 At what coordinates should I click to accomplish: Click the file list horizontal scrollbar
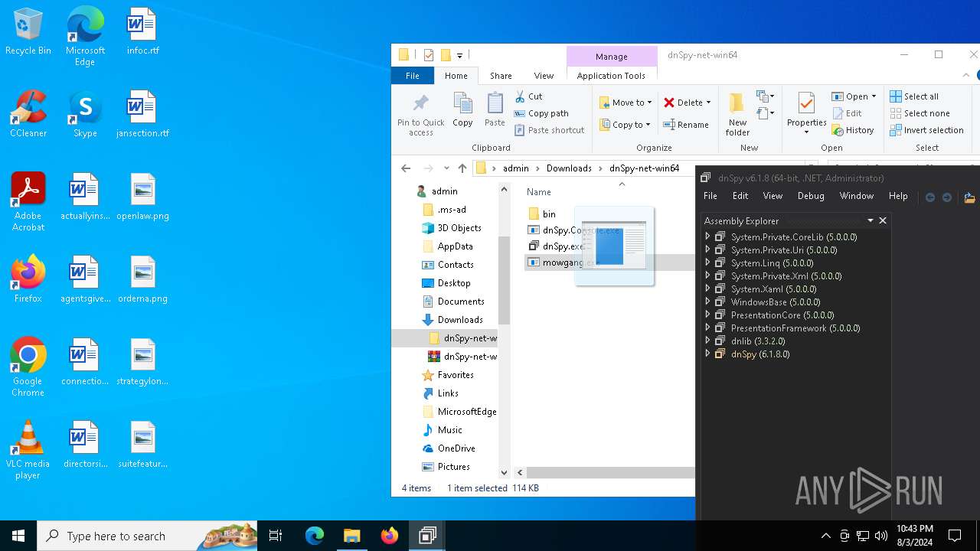coord(611,473)
